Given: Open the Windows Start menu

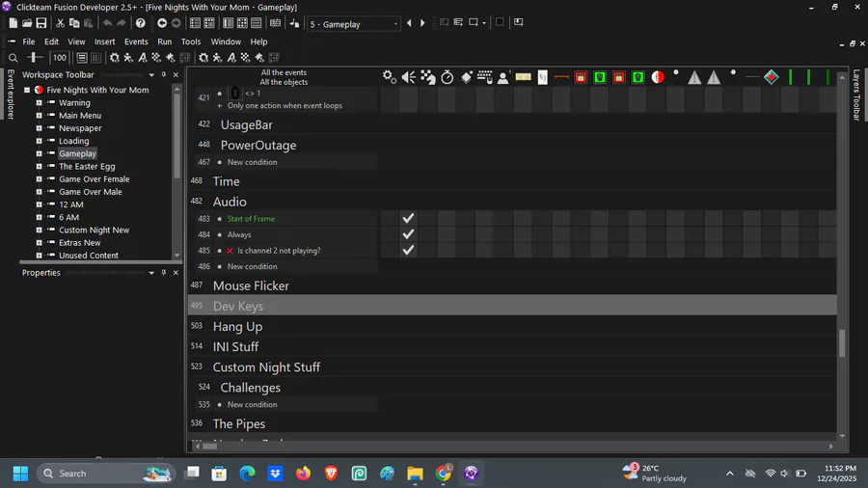Looking at the screenshot, I should pos(20,474).
